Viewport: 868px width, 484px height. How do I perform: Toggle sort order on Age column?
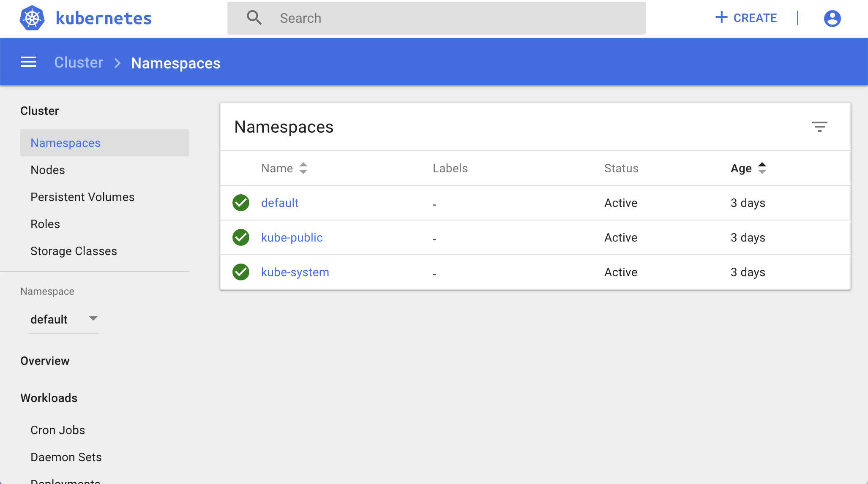click(x=762, y=168)
